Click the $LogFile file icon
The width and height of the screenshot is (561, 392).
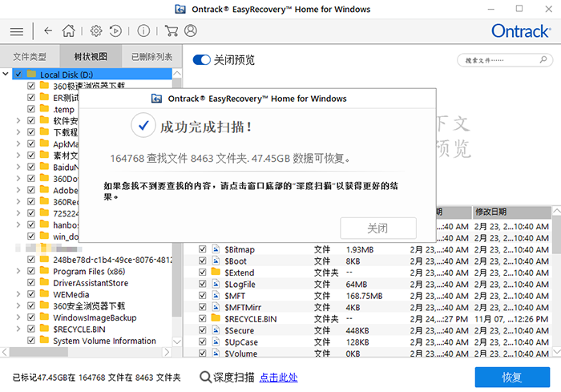point(216,284)
